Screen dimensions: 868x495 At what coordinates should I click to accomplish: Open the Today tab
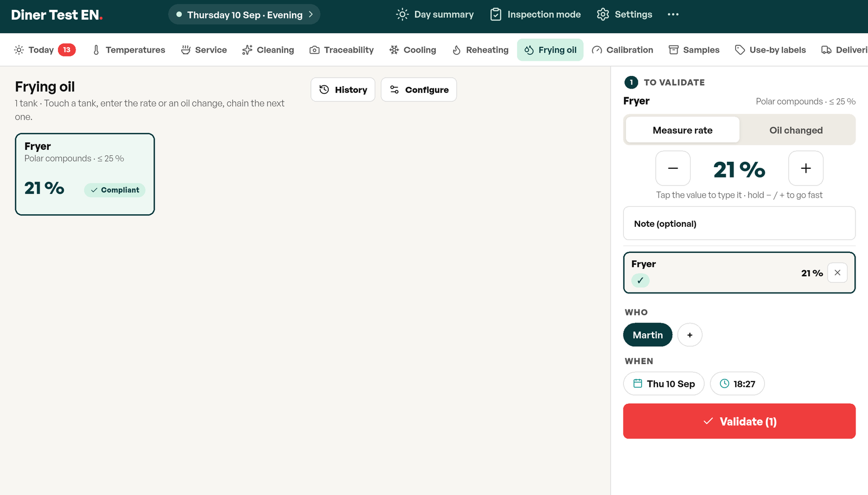tap(44, 50)
